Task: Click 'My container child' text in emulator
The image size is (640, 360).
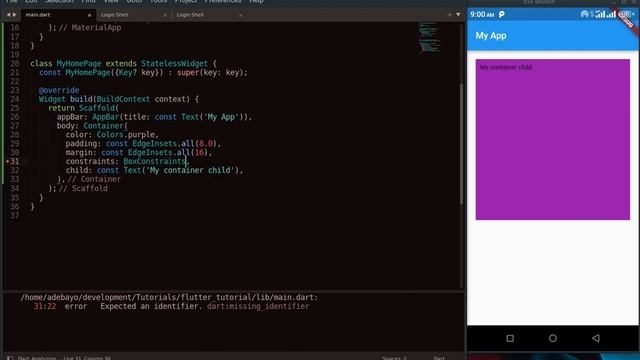Action: [506, 67]
